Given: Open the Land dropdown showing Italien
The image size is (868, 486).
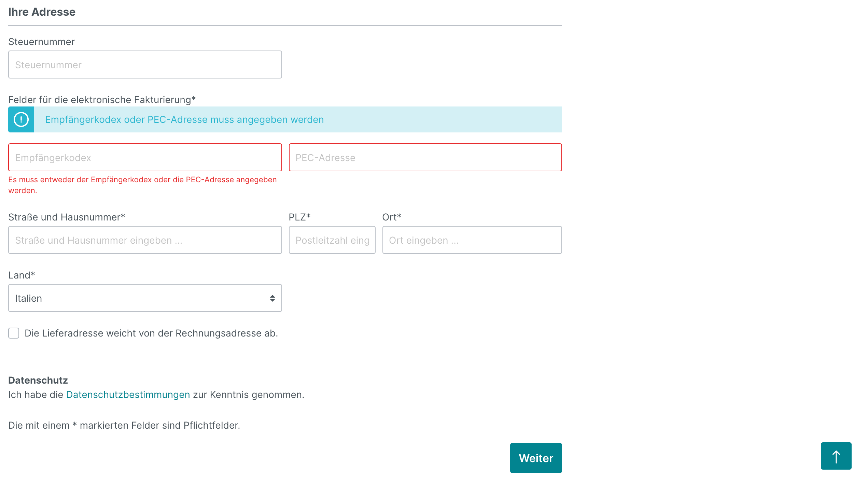Looking at the screenshot, I should [x=145, y=298].
